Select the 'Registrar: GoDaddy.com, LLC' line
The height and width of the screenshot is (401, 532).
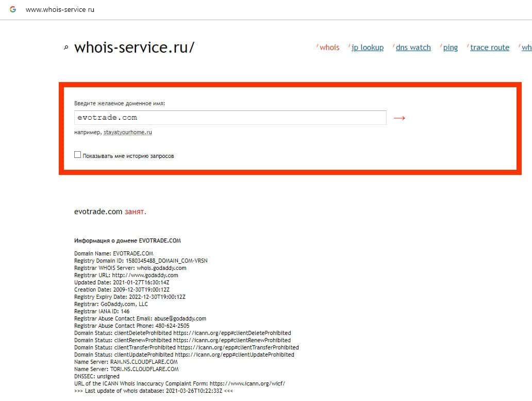(x=111, y=304)
